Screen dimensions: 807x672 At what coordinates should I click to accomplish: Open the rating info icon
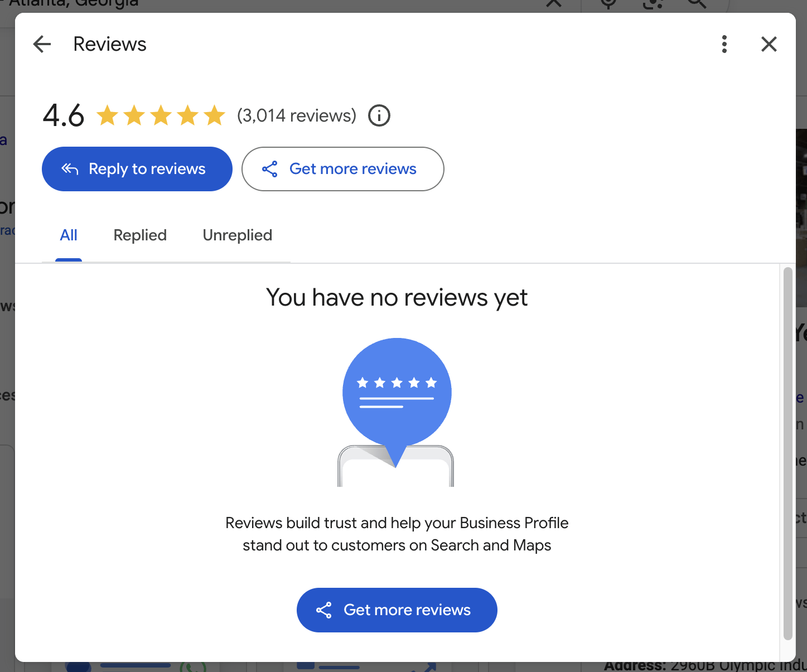coord(379,115)
